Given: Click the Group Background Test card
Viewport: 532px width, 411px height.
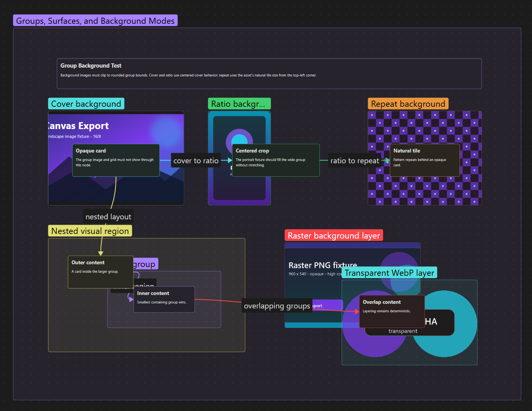Looking at the screenshot, I should [x=269, y=74].
